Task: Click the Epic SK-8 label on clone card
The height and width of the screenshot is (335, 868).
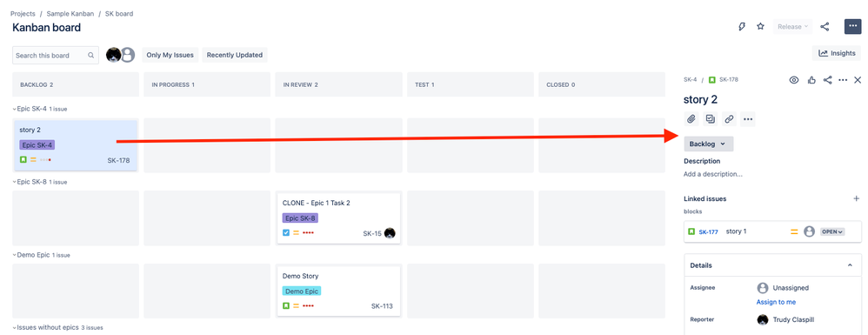Action: (300, 218)
